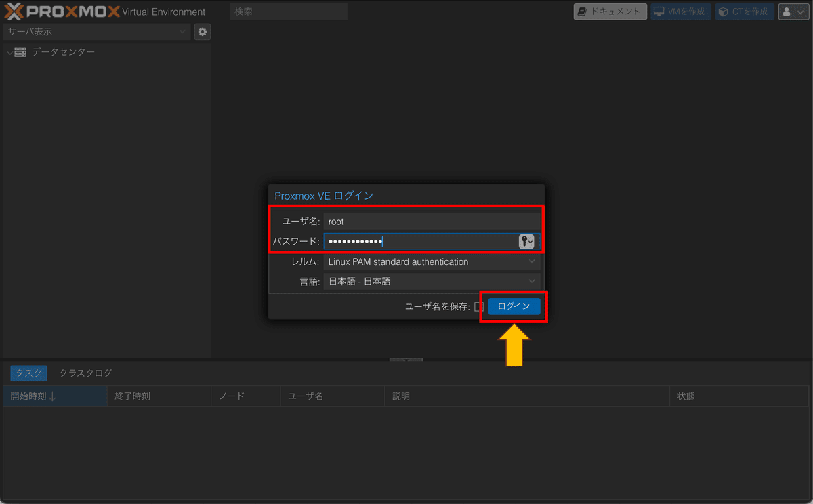
Task: Open the password manager key icon
Action: tap(526, 242)
